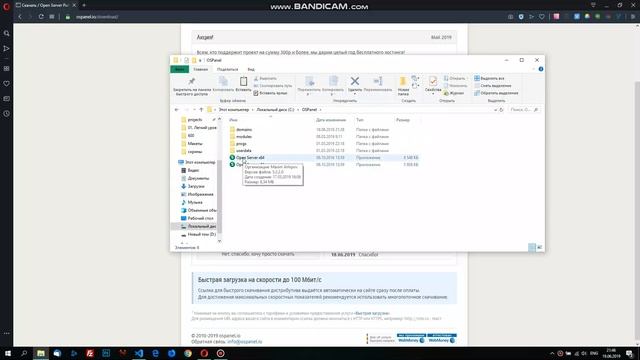Screen dimensions: 640x360
Task: Pin to Quick access in Explorer ribbon
Action: point(192,86)
